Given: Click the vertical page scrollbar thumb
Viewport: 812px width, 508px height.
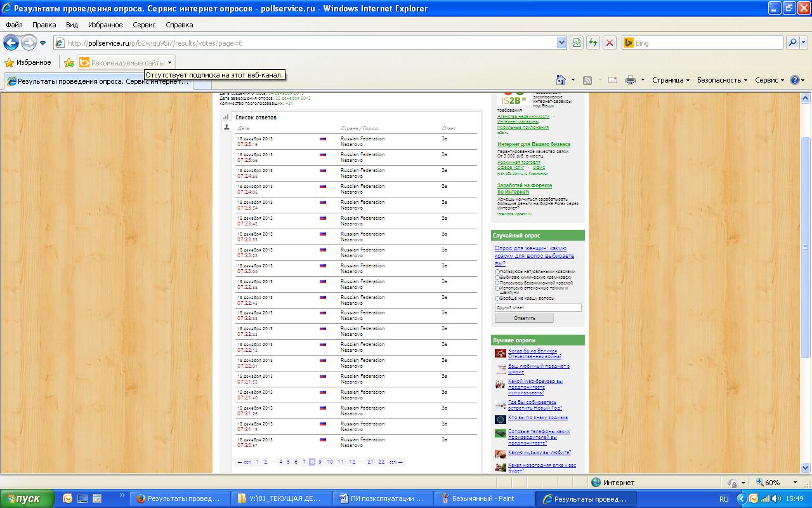Looking at the screenshot, I should coord(806,246).
